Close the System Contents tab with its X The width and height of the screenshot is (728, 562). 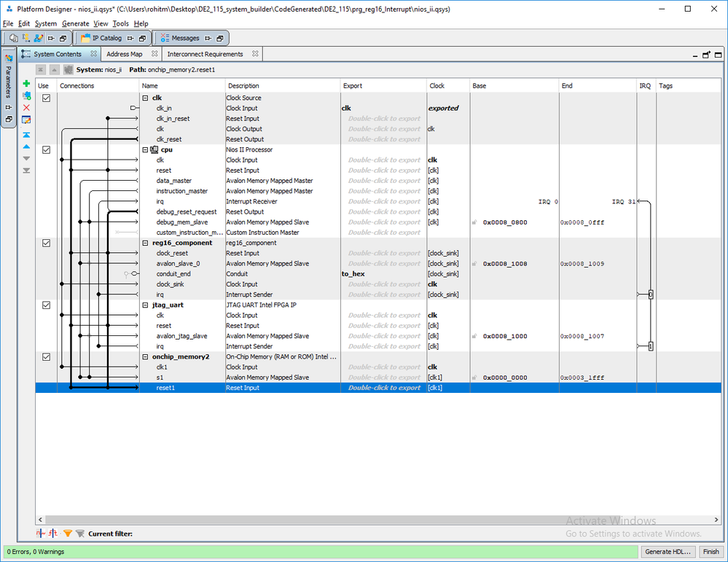93,54
